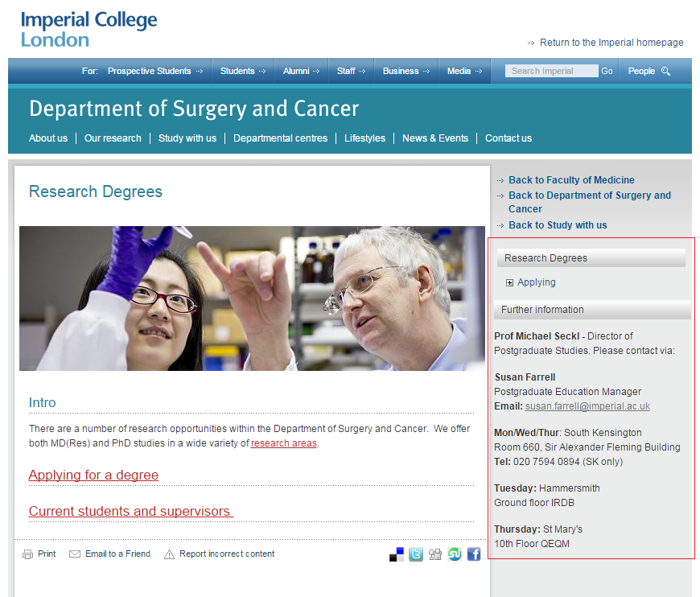Share page on StumbleUpon icon
The height and width of the screenshot is (597, 700).
point(455,554)
